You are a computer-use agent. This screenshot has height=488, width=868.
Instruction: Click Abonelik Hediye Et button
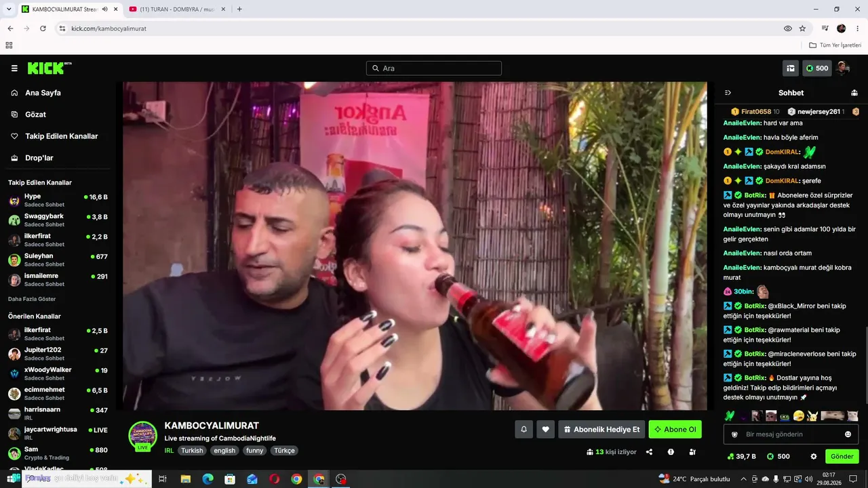coord(601,430)
